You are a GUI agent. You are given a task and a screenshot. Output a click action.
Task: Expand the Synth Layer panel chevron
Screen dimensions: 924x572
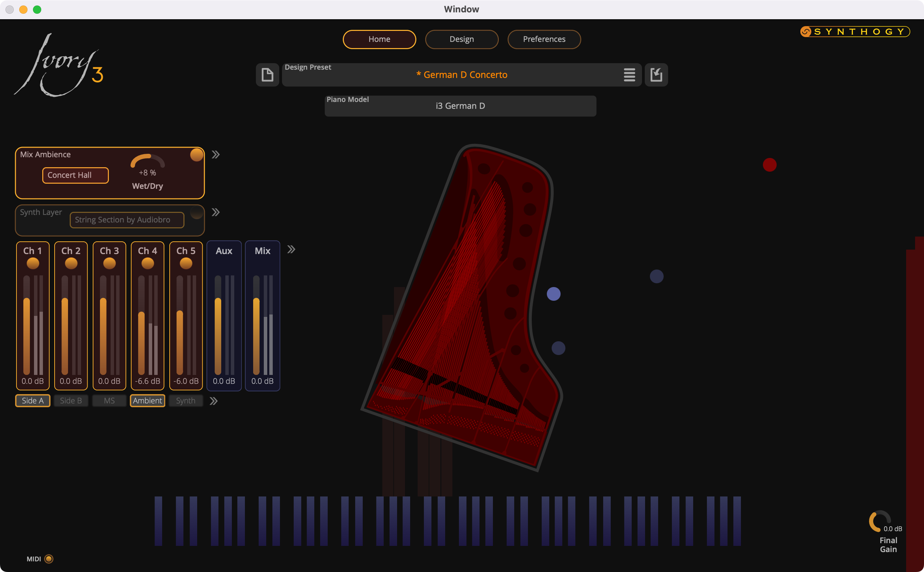[x=216, y=212]
